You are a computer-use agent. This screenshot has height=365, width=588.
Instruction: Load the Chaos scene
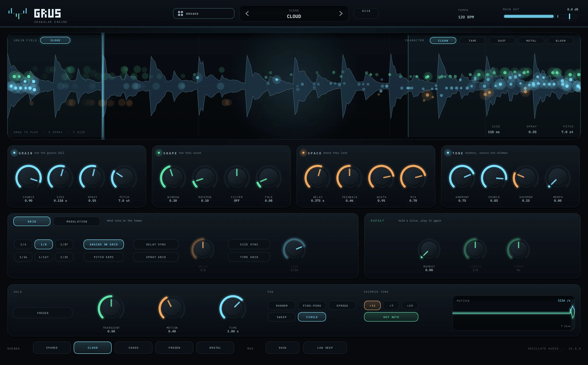click(133, 348)
